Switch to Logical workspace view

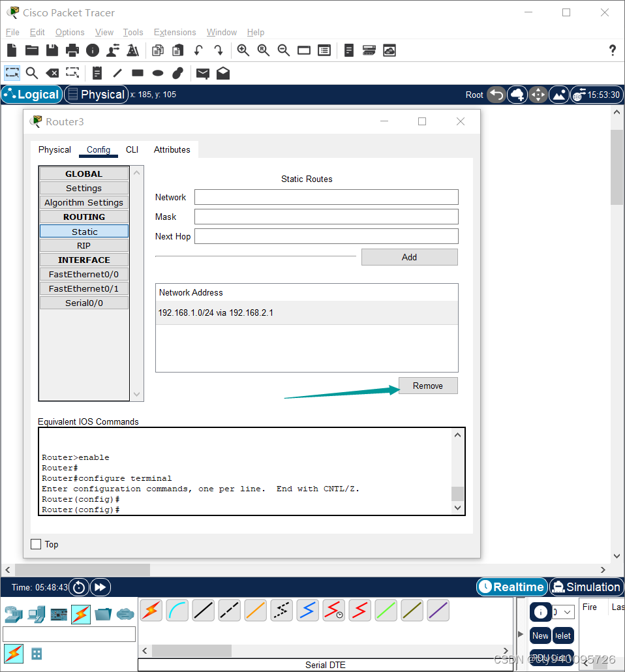pos(32,95)
